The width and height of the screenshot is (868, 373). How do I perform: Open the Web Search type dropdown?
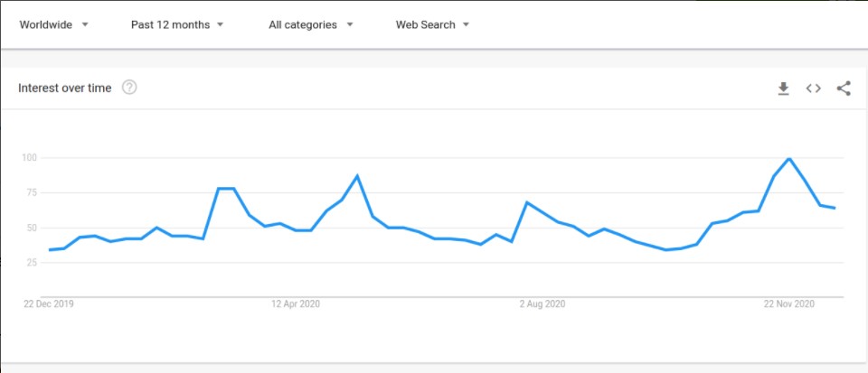[432, 24]
